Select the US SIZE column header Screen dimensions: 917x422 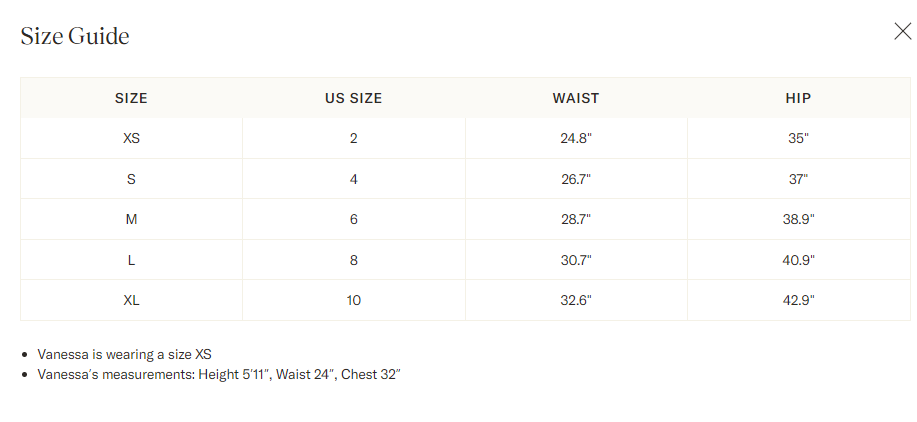[x=354, y=98]
